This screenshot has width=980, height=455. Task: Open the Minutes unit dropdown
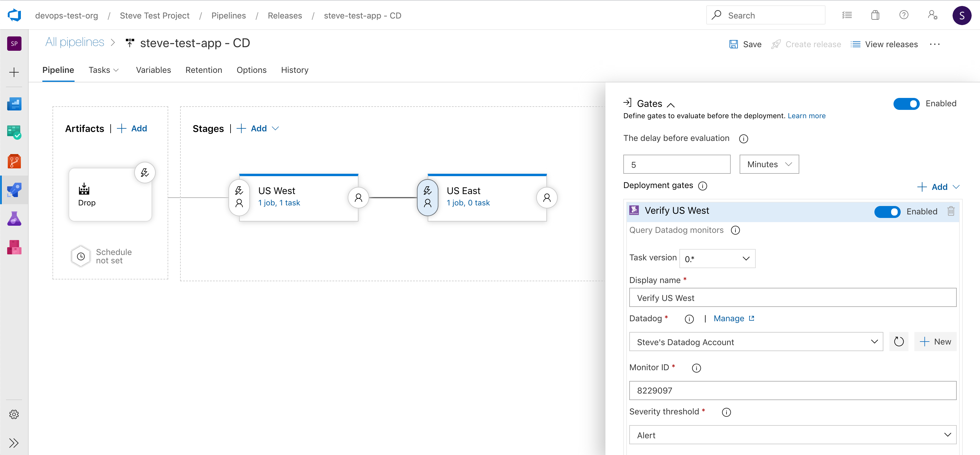[769, 164]
